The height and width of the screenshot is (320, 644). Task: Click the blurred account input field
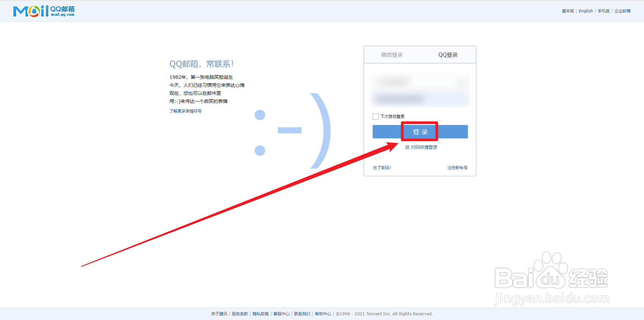click(420, 82)
